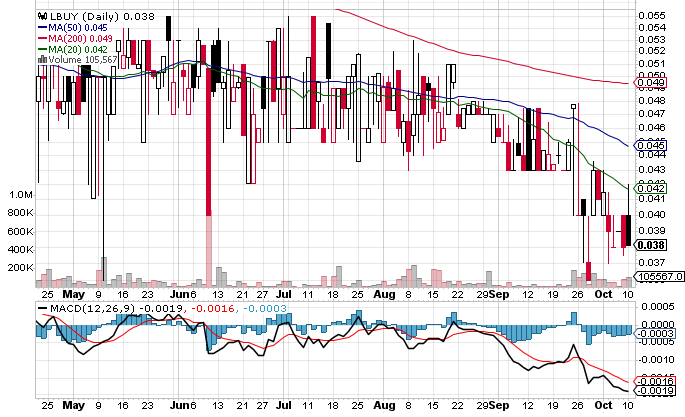
Task: Click the 0.043 price axis label
Action: pyautogui.click(x=652, y=169)
